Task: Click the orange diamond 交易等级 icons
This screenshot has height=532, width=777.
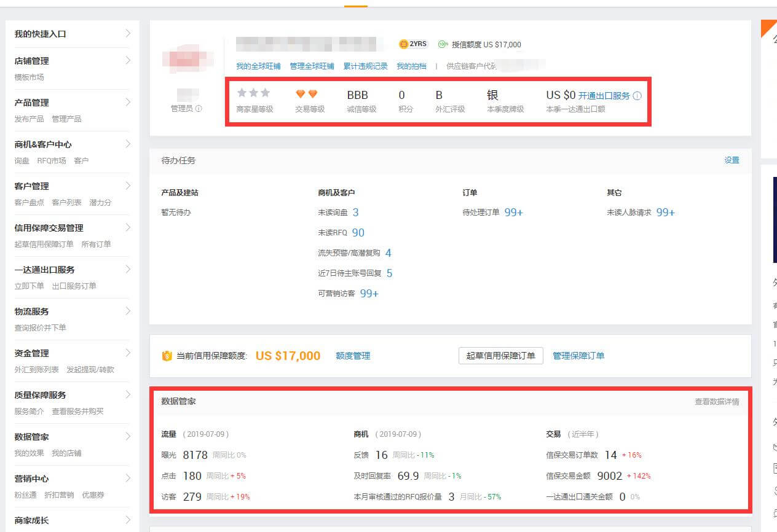Action: point(306,94)
